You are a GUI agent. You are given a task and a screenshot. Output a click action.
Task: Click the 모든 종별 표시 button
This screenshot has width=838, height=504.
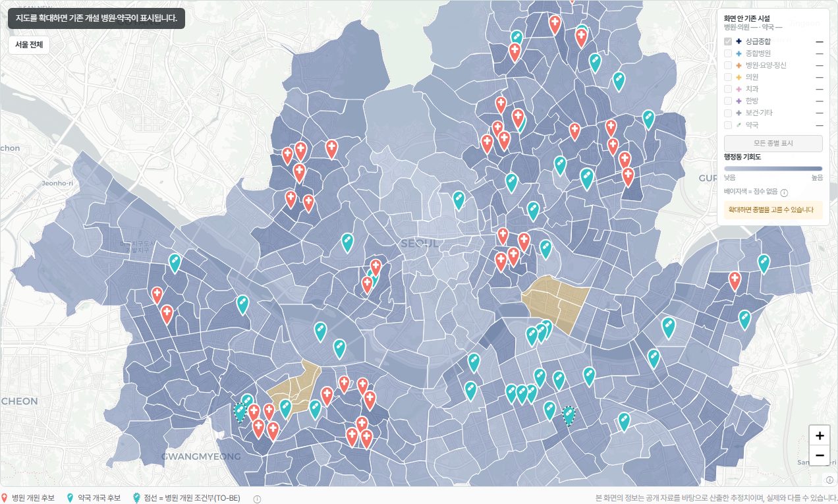point(773,143)
